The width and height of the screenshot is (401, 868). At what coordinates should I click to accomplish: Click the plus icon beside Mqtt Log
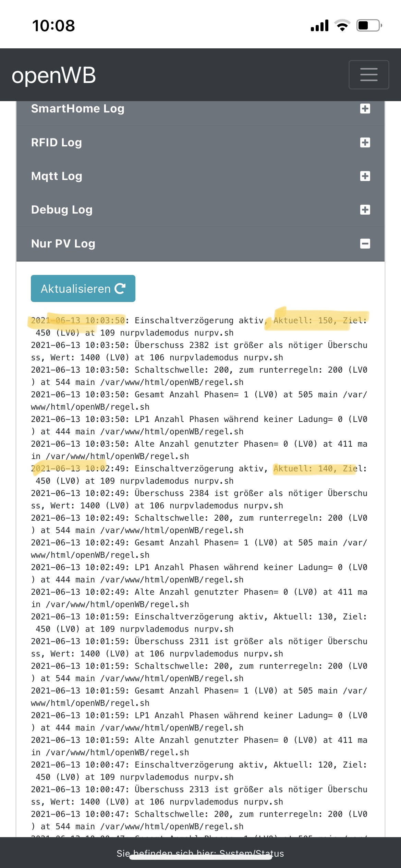(x=365, y=176)
